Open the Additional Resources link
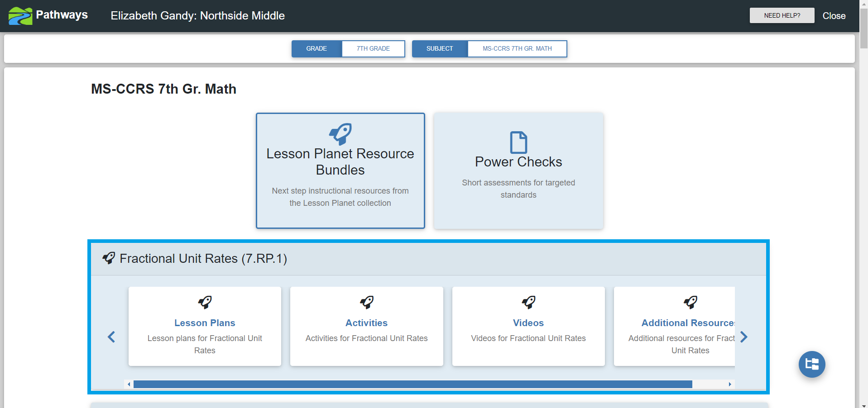This screenshot has height=408, width=868. click(688, 323)
